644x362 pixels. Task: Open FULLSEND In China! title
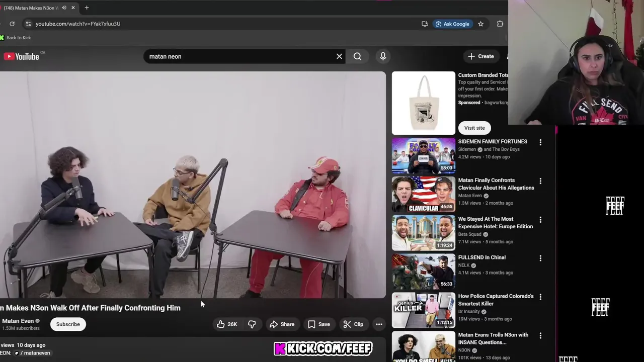(x=482, y=257)
